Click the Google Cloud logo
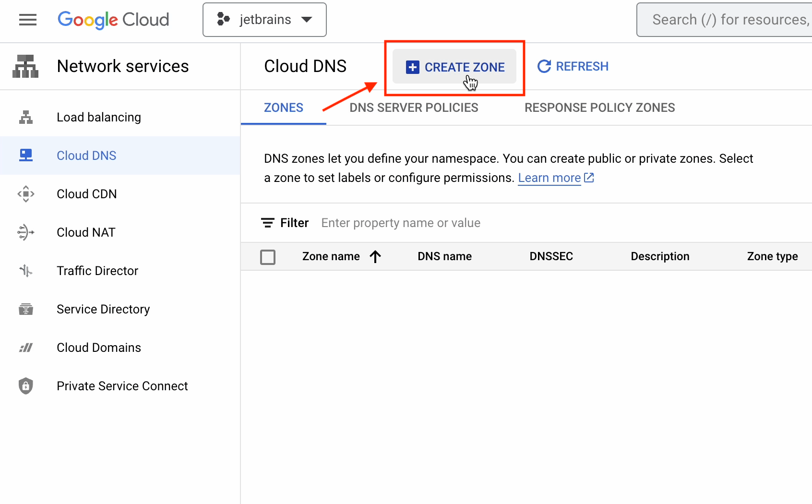812x504 pixels. click(x=113, y=20)
